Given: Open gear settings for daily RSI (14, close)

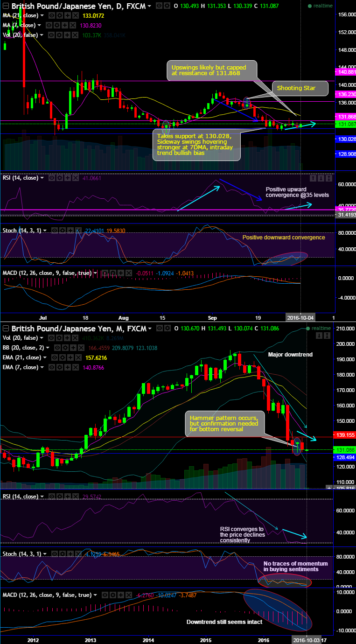Looking at the screenshot, I should pos(60,178).
